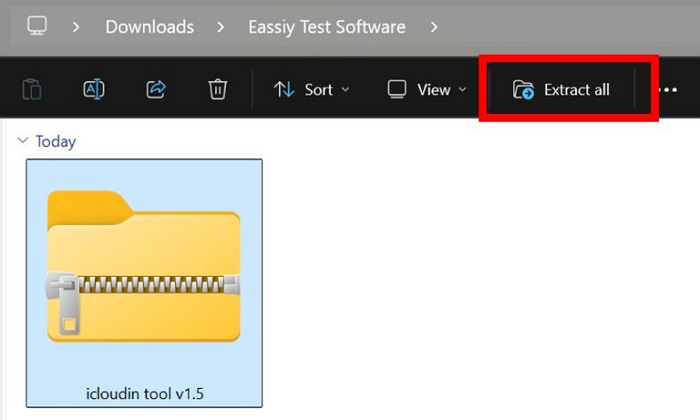Click Eassiy Test Software breadcrumb segment
This screenshot has height=420, width=700.
point(327,27)
